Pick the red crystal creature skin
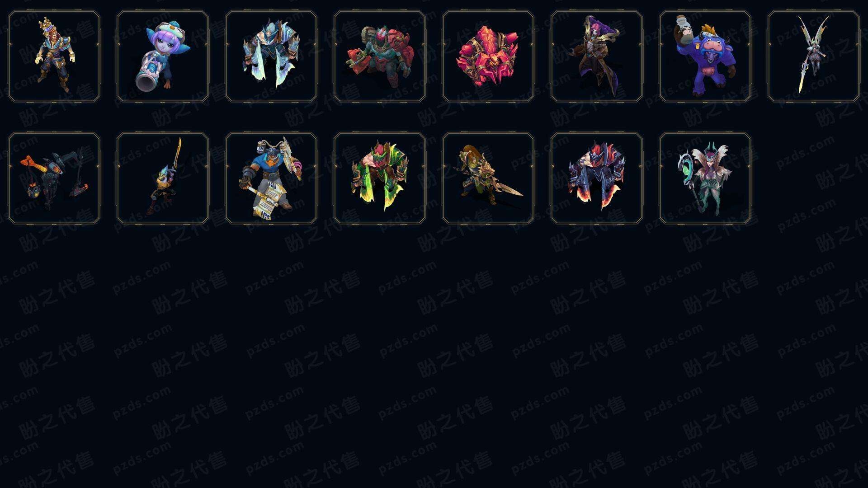 point(488,56)
